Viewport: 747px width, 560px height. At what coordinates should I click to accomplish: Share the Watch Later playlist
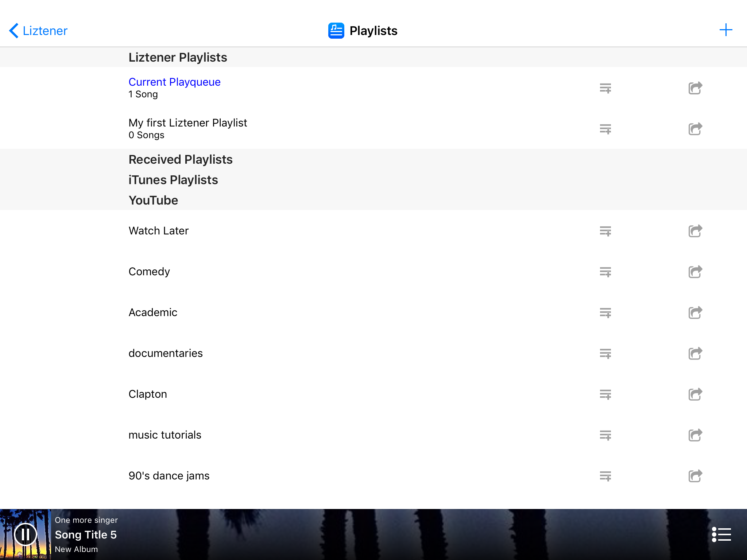[x=695, y=231]
